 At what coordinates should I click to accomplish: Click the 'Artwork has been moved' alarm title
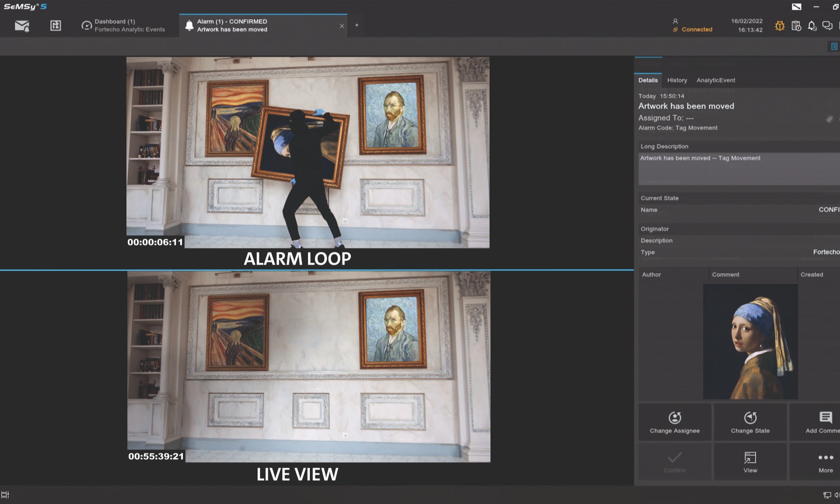686,106
